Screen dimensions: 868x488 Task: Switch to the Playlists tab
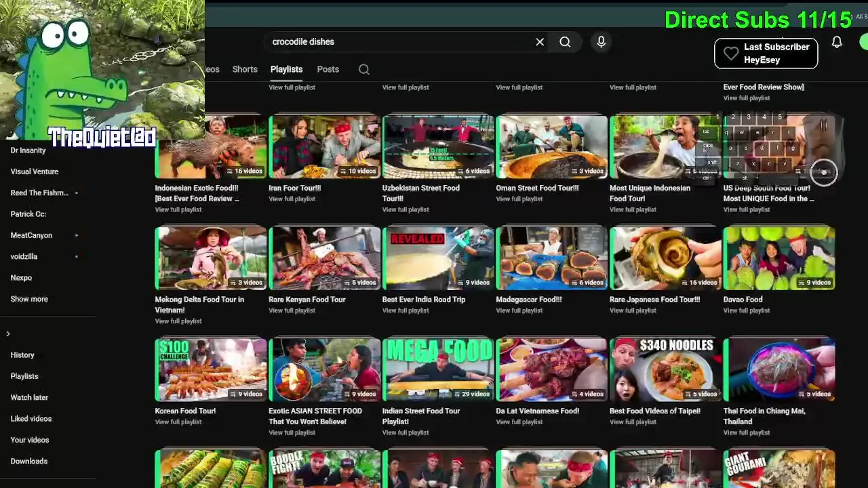286,69
